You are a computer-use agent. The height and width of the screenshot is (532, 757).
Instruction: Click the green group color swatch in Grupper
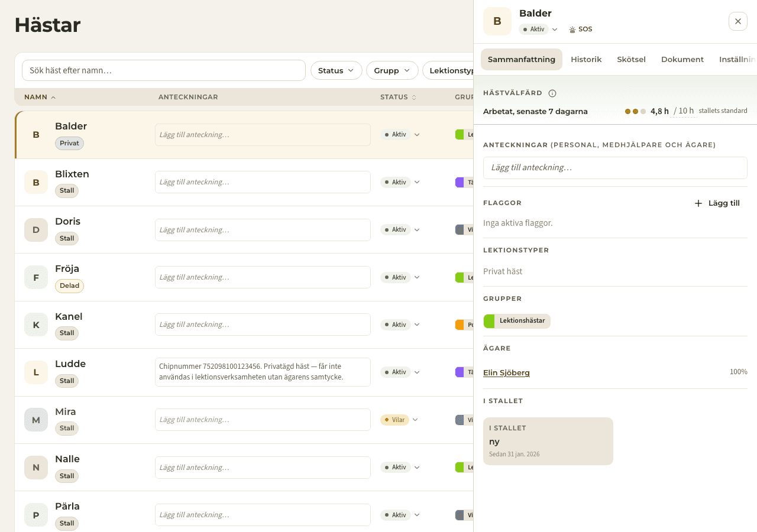coord(489,321)
